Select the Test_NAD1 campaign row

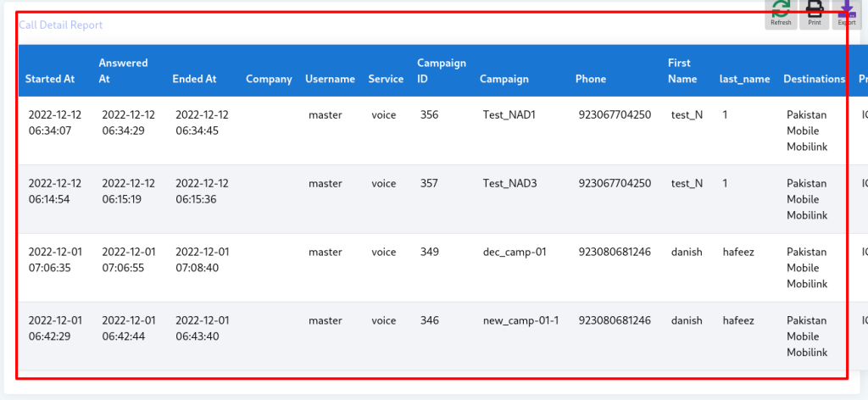pos(509,115)
